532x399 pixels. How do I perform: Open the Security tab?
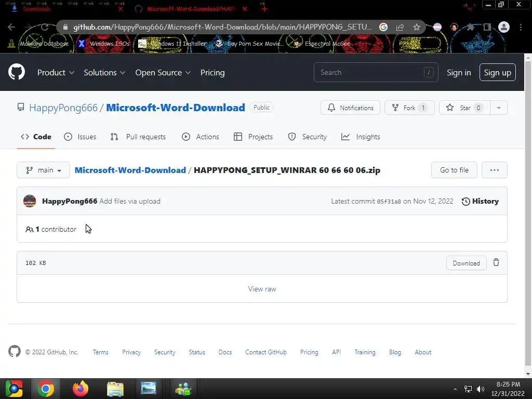pos(308,137)
